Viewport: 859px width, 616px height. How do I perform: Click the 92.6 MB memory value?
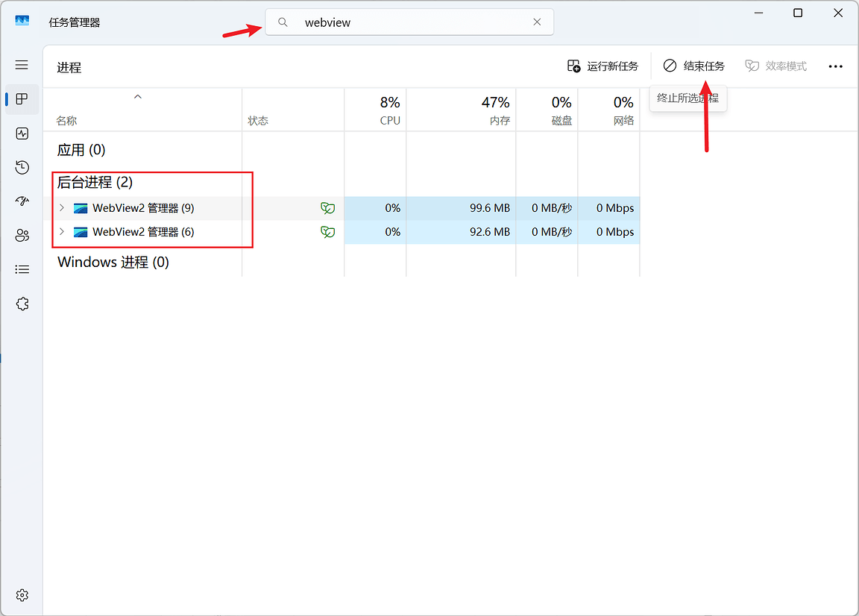490,232
